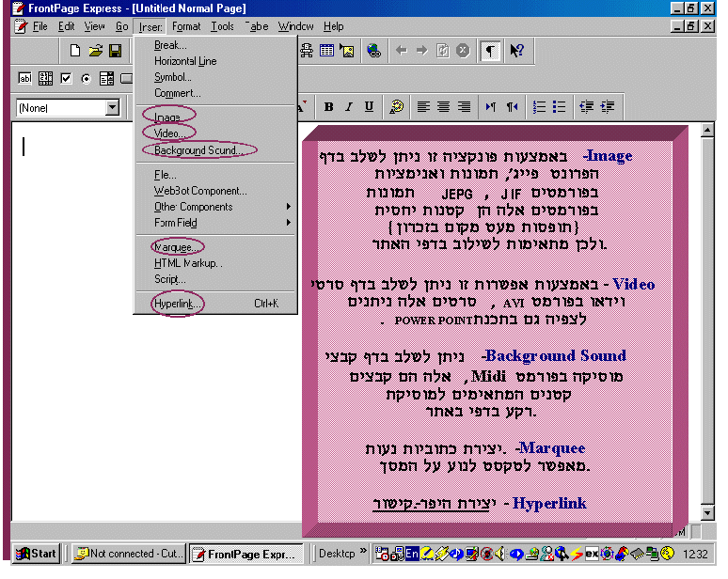Click the Refresh page icon
This screenshot has height=579, width=728.
tap(442, 50)
